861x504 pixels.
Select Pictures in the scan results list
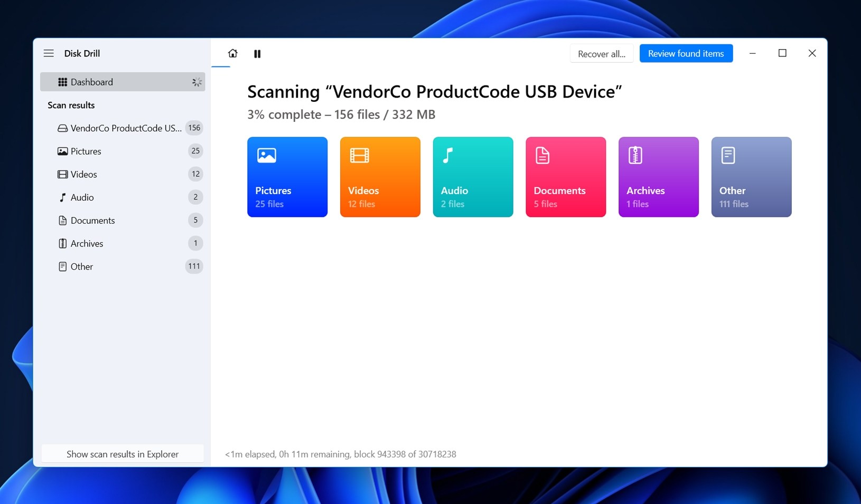86,151
